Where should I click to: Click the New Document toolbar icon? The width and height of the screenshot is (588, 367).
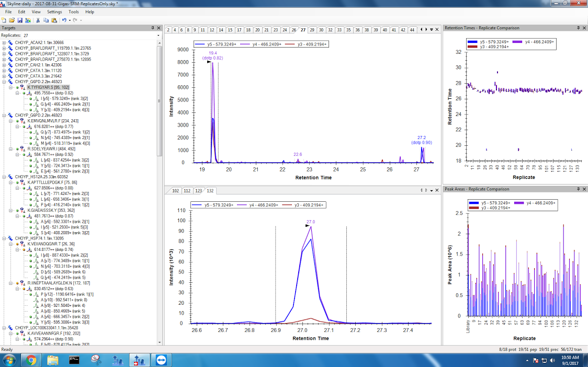(4, 20)
